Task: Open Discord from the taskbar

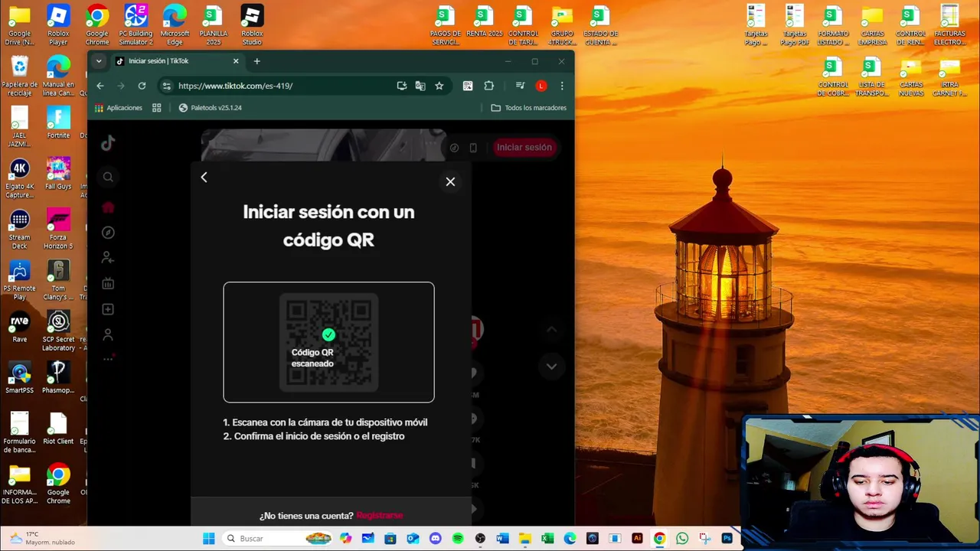Action: pos(436,539)
